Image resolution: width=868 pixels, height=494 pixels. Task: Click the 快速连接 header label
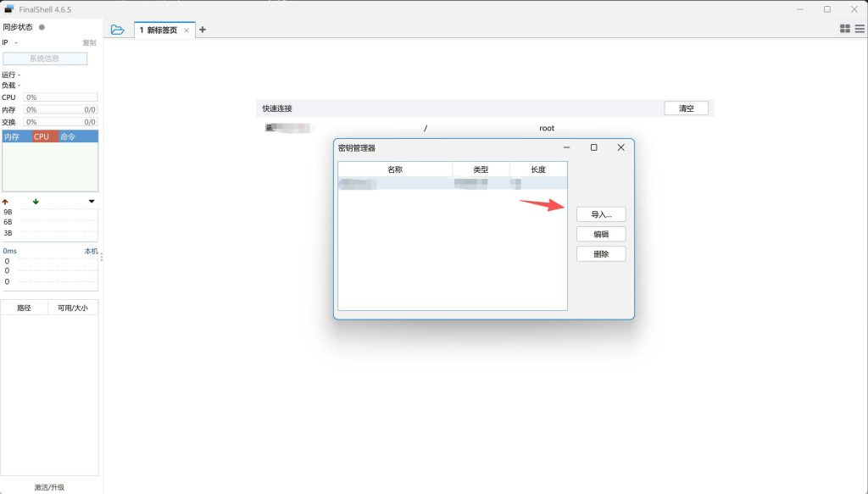pos(277,108)
